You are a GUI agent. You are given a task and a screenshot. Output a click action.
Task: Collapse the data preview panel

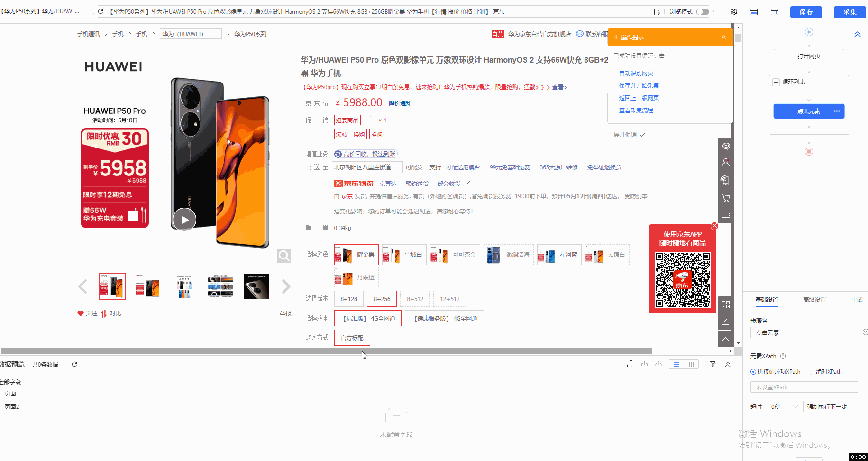(x=728, y=364)
